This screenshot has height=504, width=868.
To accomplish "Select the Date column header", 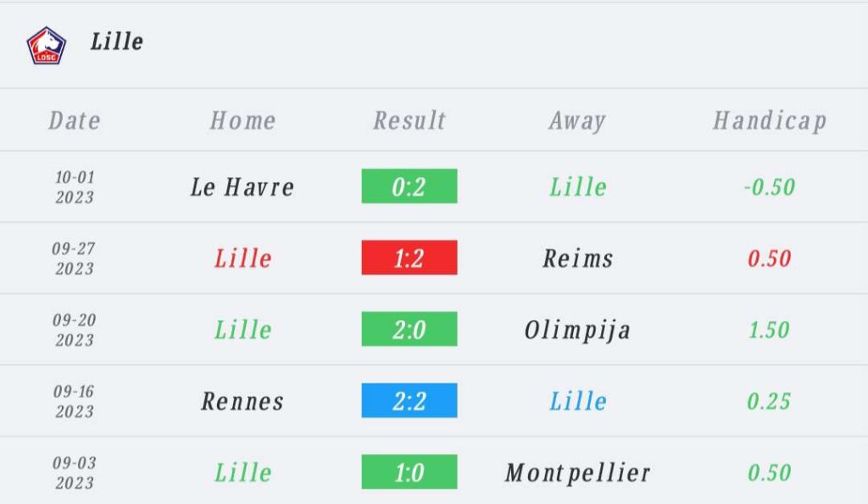I will click(75, 120).
